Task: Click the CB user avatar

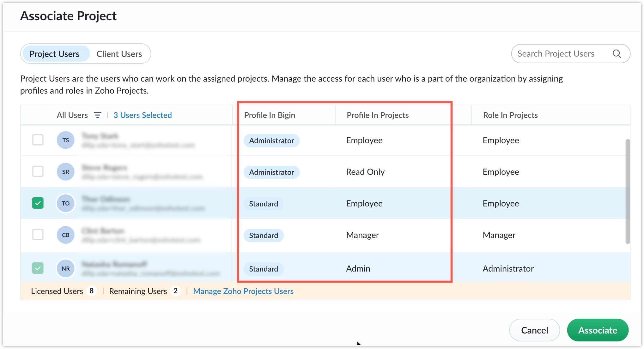Action: (66, 235)
